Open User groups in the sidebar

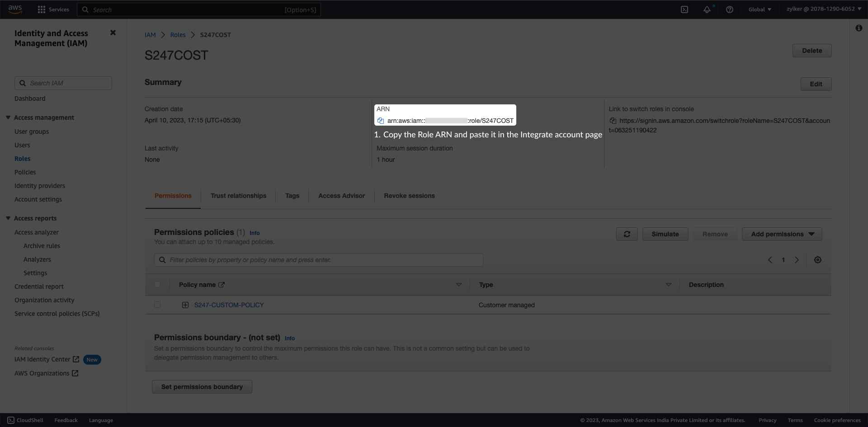(32, 131)
